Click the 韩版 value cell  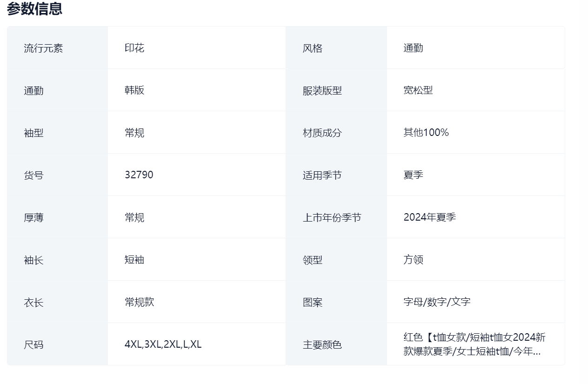[x=134, y=90]
